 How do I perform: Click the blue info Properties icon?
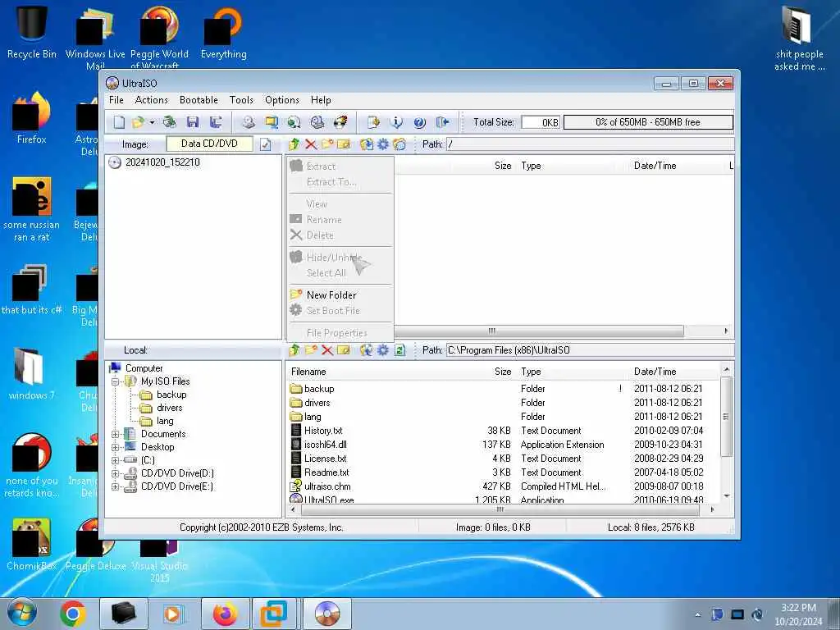396,122
